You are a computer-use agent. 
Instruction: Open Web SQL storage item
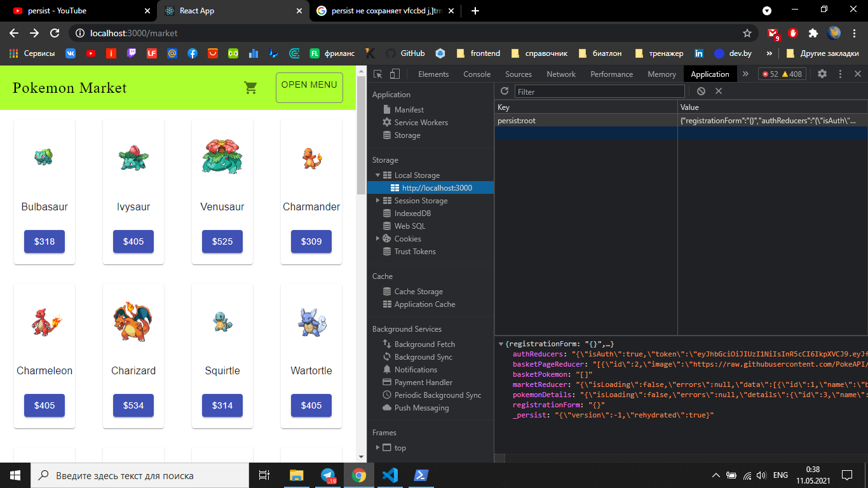[410, 226]
